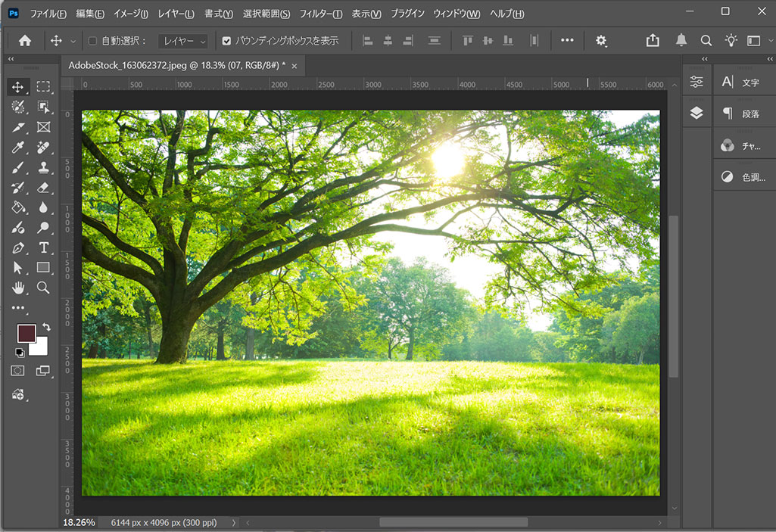Select the Hand tool
The width and height of the screenshot is (776, 532).
(18, 288)
